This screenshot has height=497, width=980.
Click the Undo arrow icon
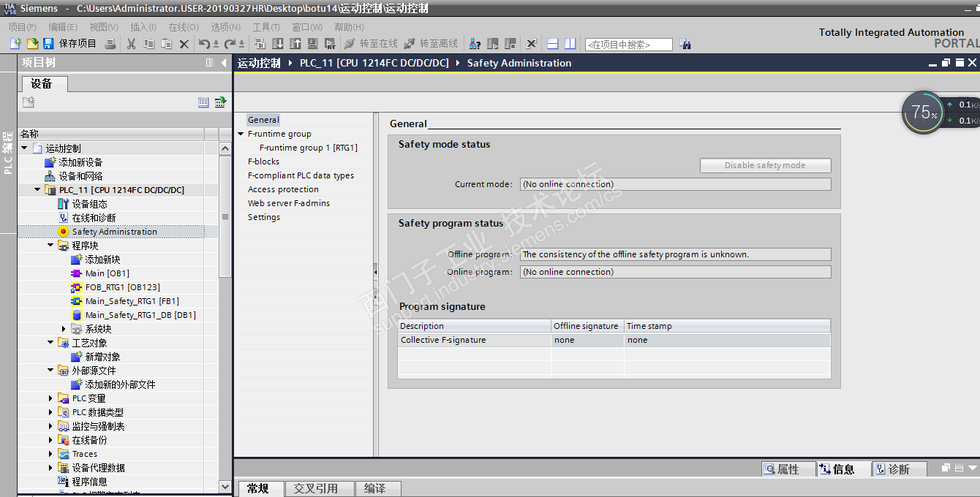tap(205, 44)
